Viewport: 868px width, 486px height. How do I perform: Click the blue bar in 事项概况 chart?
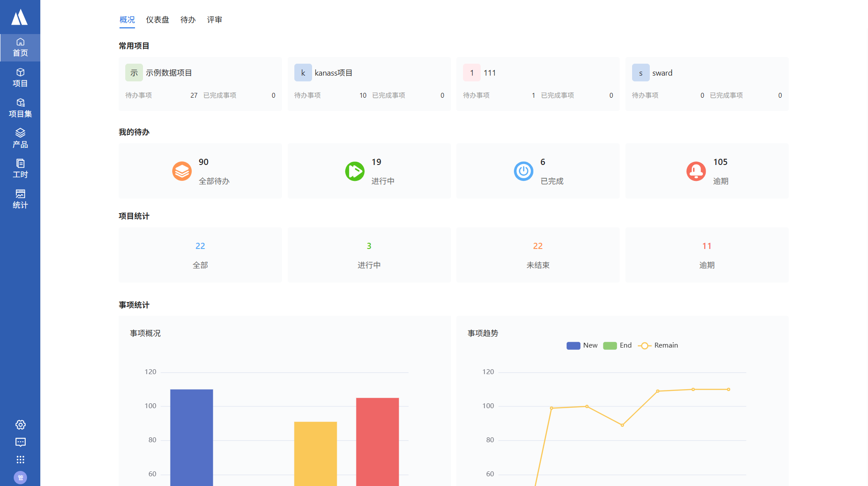tap(192, 438)
